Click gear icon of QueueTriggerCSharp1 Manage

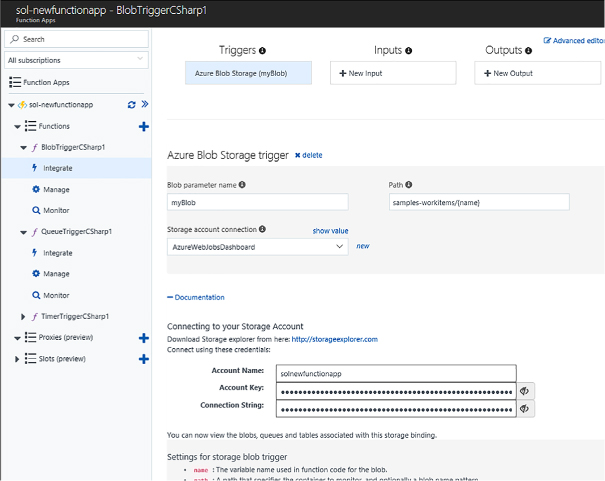pos(36,273)
